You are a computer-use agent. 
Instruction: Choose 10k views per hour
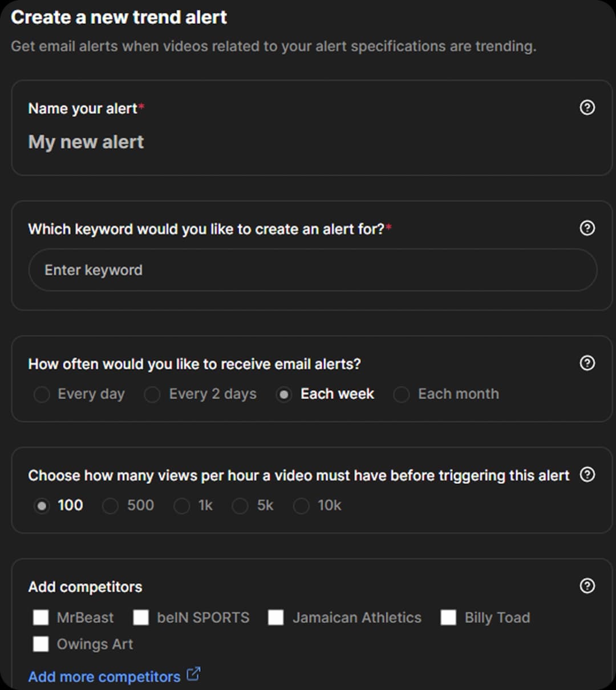tap(301, 506)
